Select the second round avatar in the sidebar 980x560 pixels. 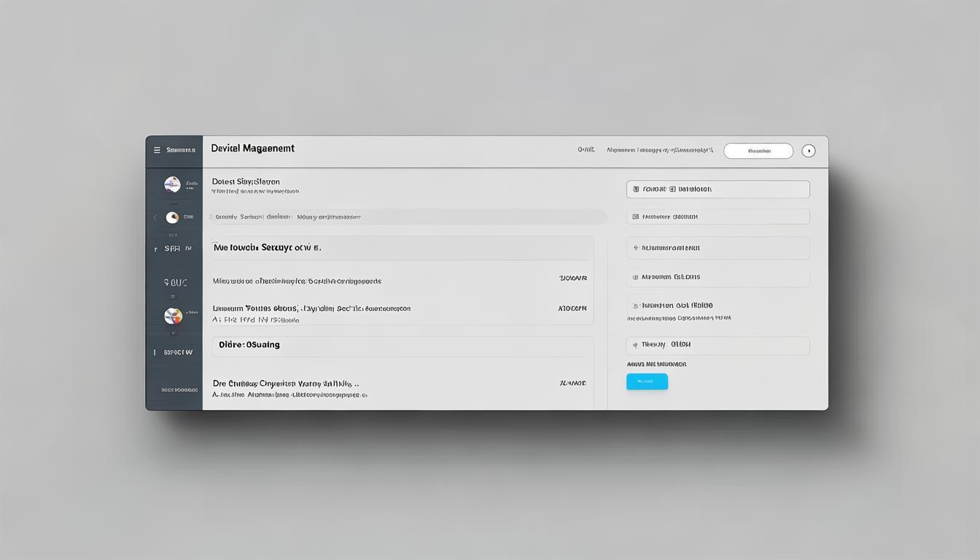pyautogui.click(x=172, y=217)
